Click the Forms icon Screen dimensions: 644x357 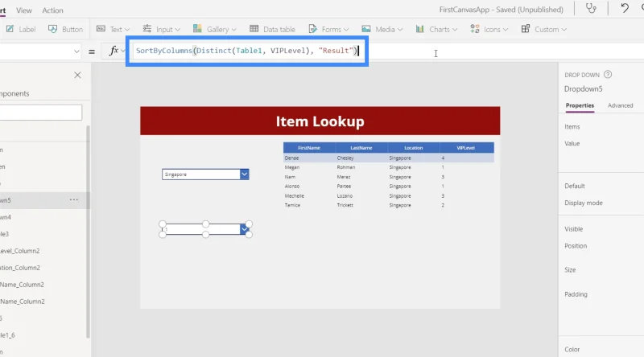click(312, 29)
